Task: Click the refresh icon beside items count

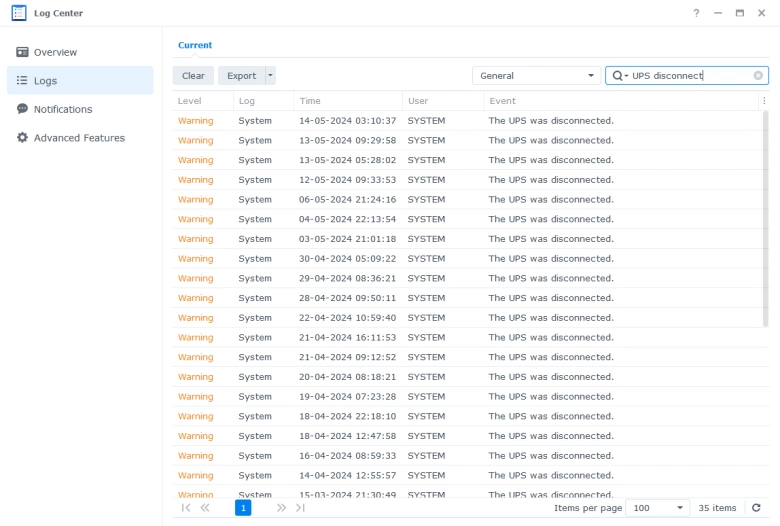Action: 757,508
